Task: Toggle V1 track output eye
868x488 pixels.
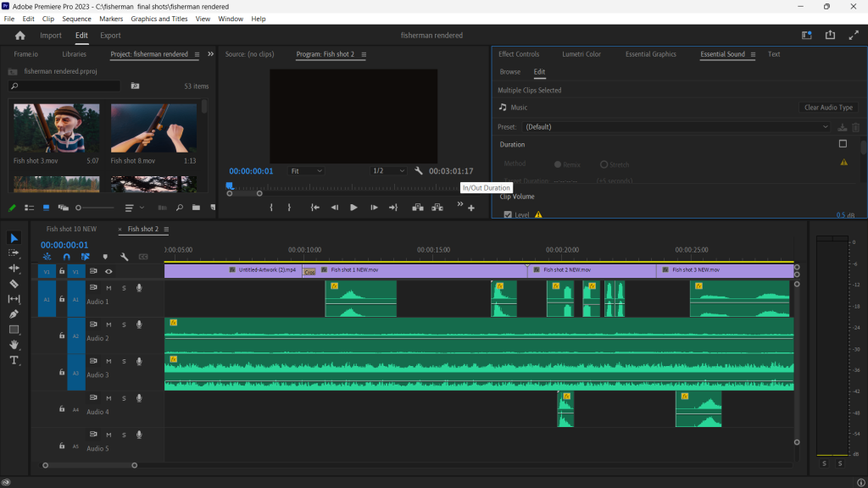Action: (x=108, y=271)
